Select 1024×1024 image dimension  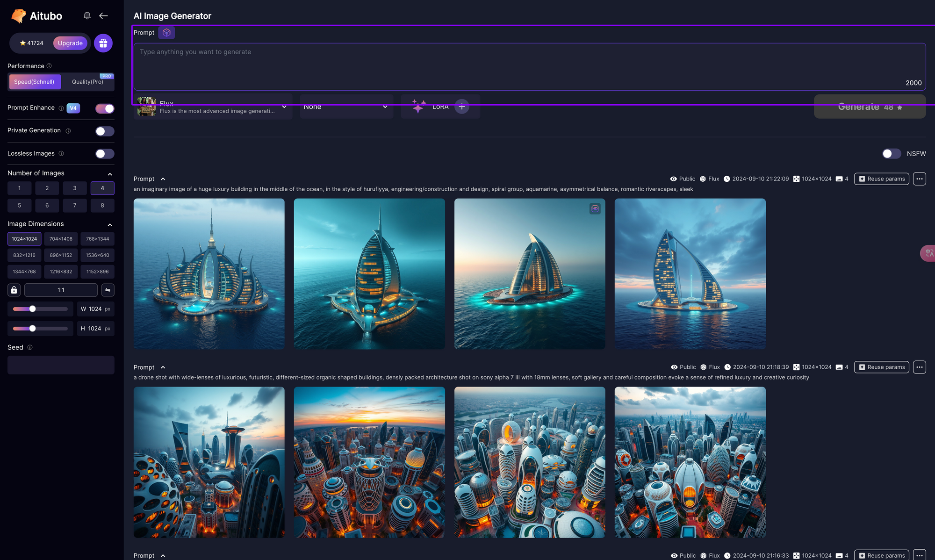coord(24,239)
